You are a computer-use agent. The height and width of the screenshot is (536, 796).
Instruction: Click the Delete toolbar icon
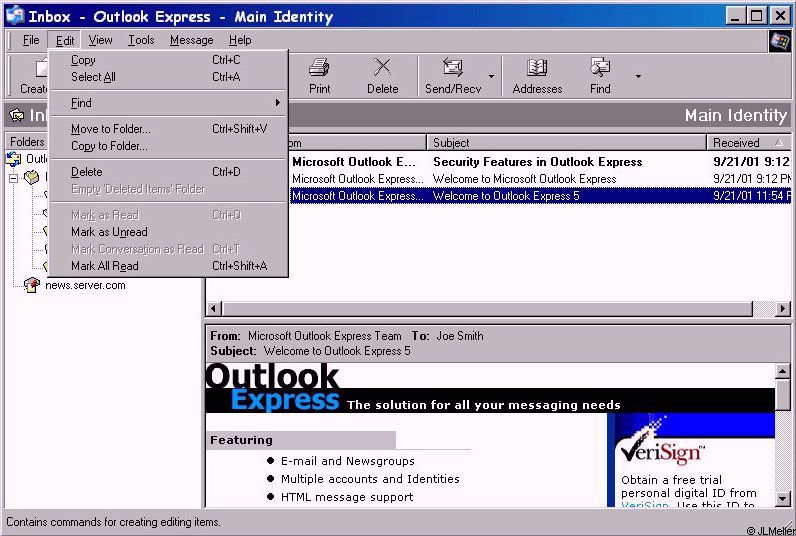click(382, 76)
